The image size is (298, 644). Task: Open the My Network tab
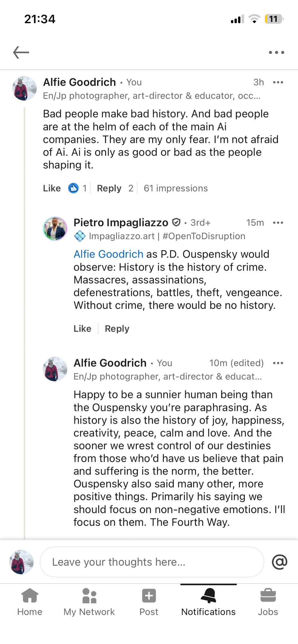(89, 601)
